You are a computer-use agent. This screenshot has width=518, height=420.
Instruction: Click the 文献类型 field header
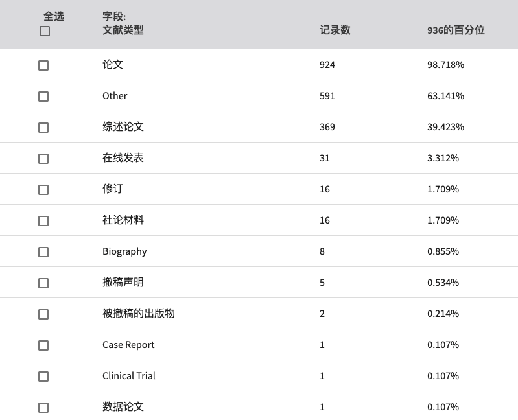coord(123,30)
